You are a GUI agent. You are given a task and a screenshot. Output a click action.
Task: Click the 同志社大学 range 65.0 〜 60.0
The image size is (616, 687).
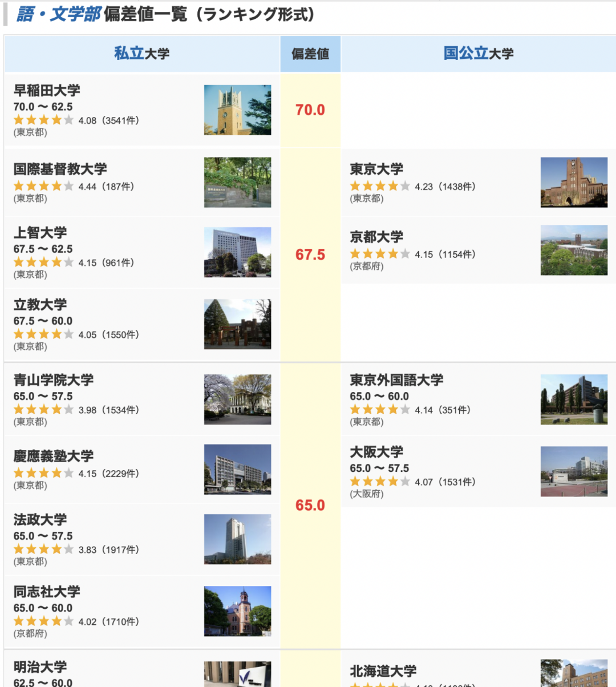tap(43, 608)
